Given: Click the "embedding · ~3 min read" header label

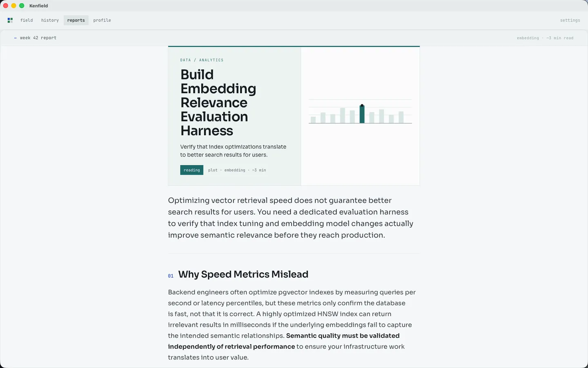Looking at the screenshot, I should pos(545,38).
